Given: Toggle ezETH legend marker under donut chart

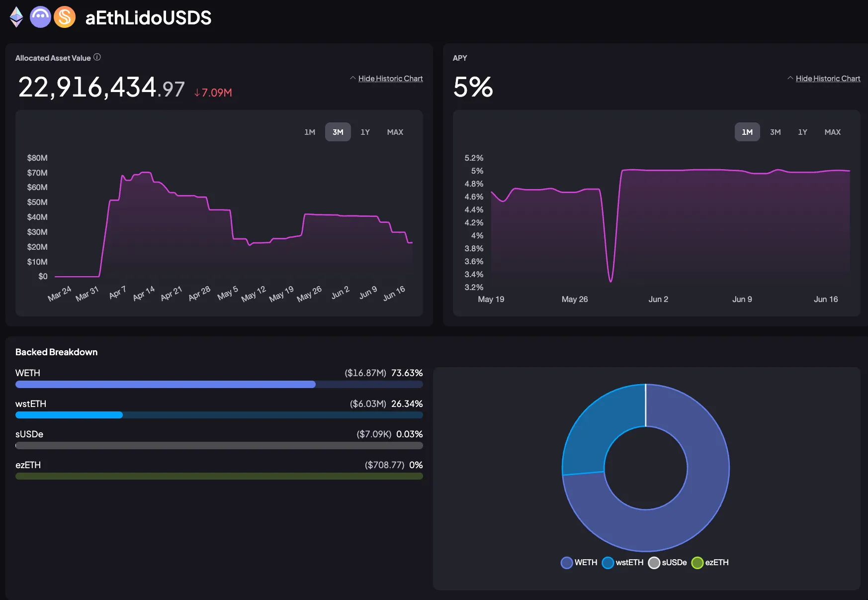Looking at the screenshot, I should click(697, 563).
